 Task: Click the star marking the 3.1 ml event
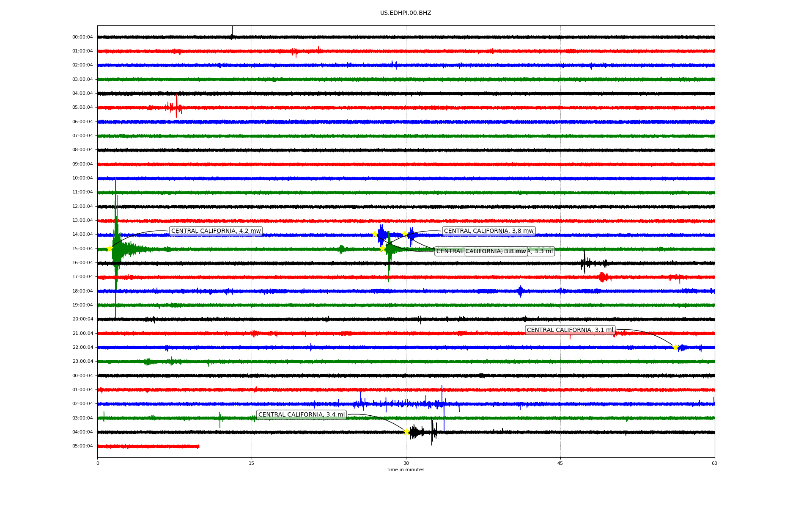coord(675,347)
